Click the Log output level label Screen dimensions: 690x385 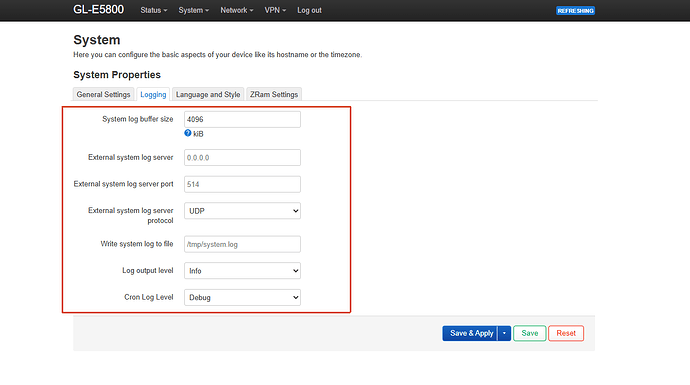(x=148, y=270)
